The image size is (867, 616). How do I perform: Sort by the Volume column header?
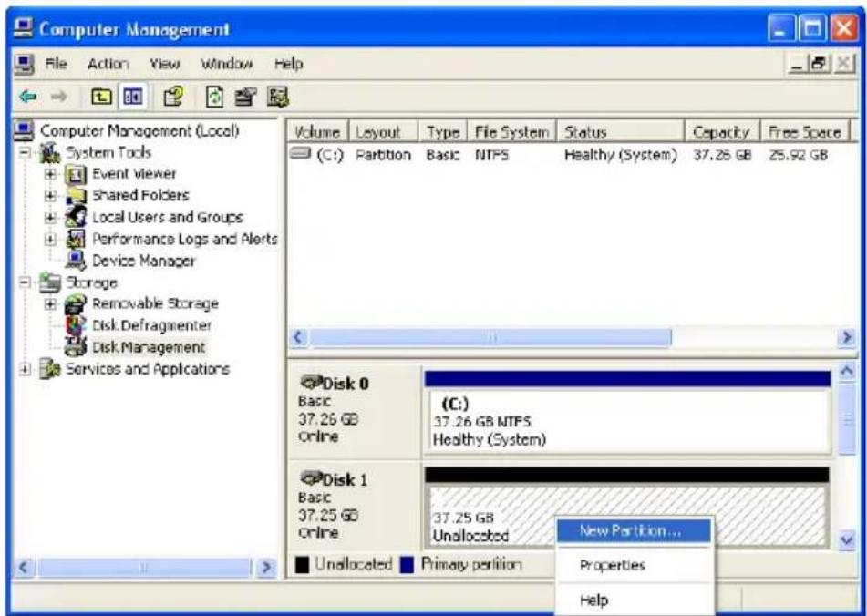click(x=317, y=132)
